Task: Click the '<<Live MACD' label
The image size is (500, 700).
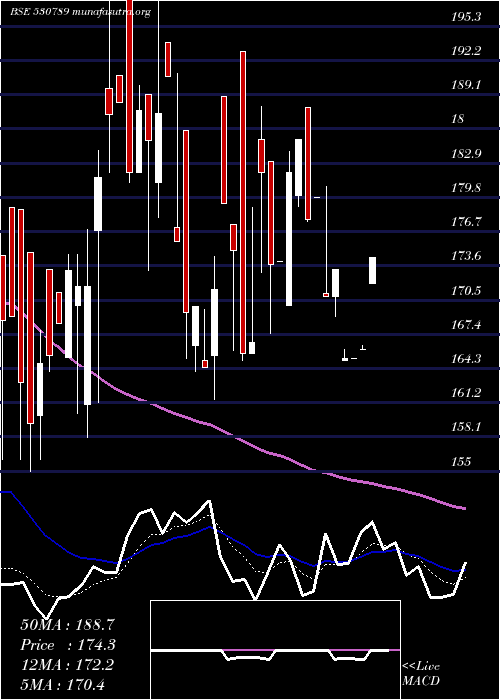Action: pyautogui.click(x=421, y=674)
